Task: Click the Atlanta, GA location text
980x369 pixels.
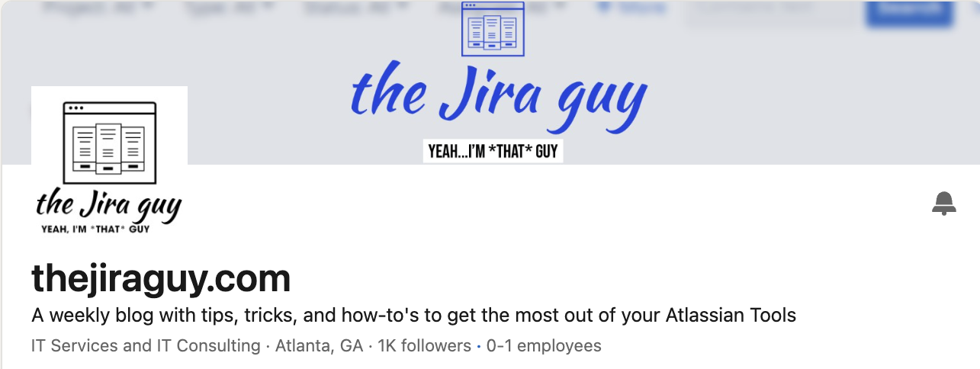Action: point(319,346)
